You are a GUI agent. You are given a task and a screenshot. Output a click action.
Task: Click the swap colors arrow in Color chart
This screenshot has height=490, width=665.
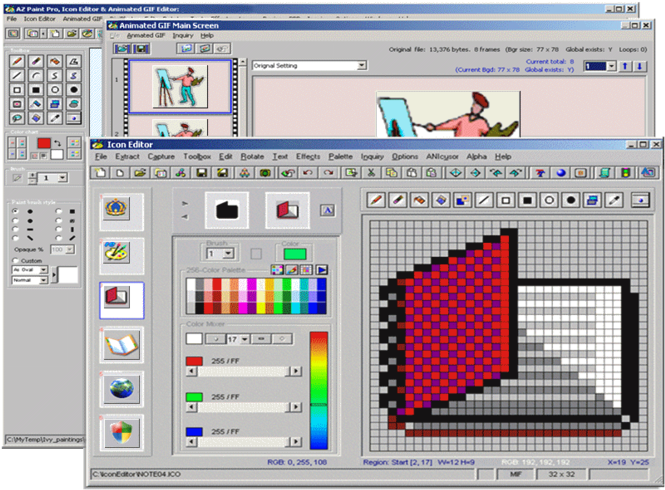[57, 143]
